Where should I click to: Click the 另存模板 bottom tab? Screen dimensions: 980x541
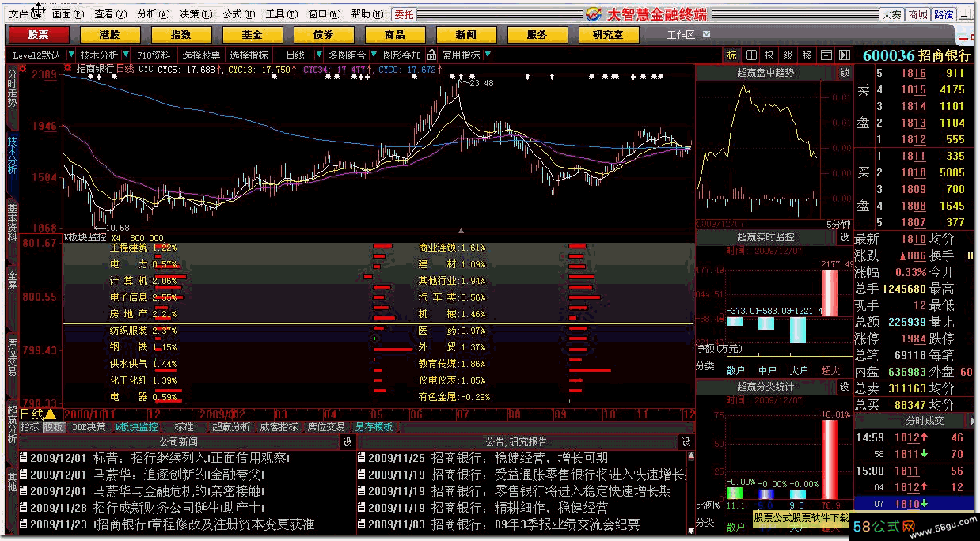coord(374,427)
